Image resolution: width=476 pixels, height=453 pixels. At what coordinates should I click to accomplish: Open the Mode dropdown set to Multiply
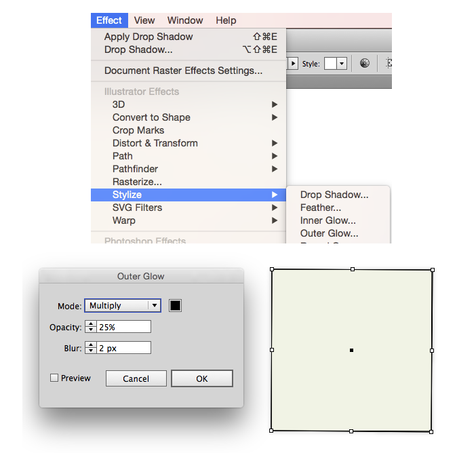[x=123, y=305]
